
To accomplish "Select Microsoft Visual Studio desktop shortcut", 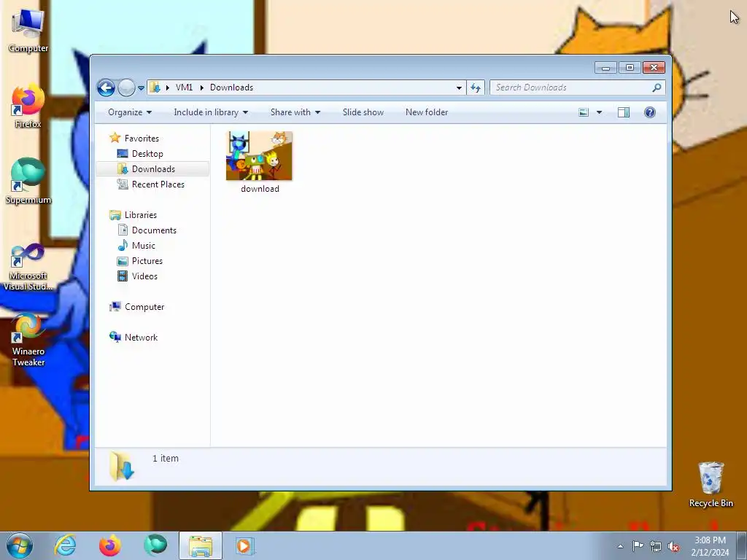I will (x=28, y=267).
